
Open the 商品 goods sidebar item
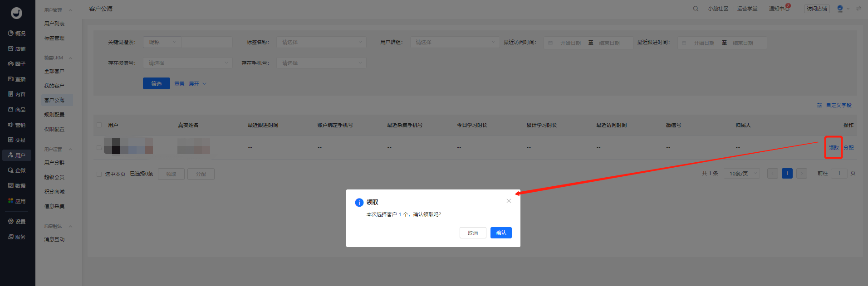pyautogui.click(x=17, y=110)
